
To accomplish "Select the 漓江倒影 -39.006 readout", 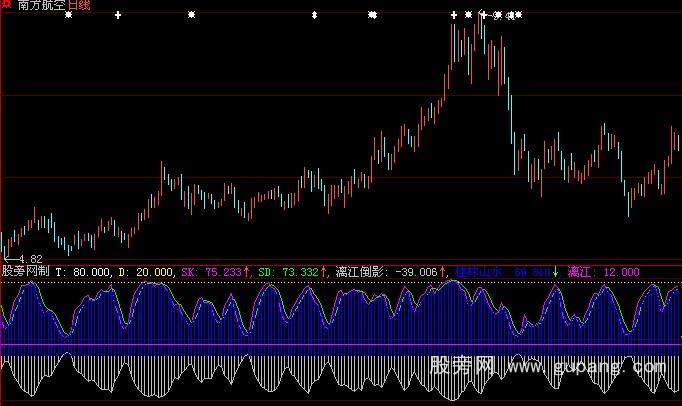I will (x=387, y=271).
